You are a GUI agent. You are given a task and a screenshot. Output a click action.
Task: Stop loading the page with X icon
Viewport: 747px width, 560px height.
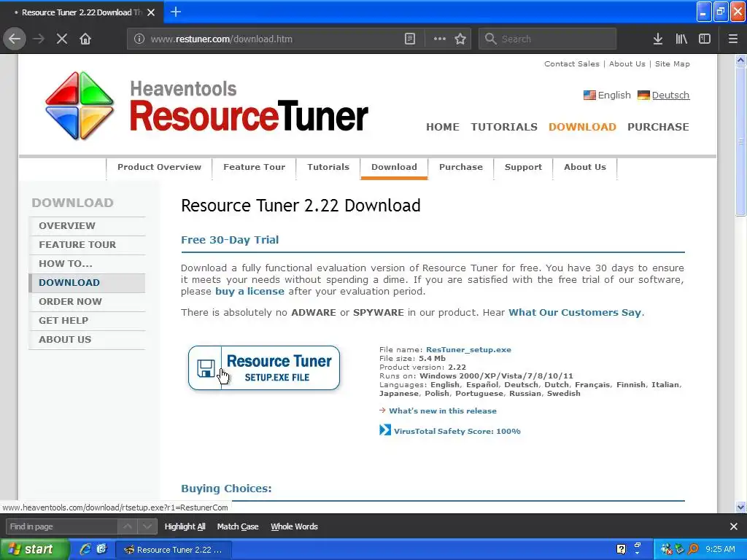pyautogui.click(x=61, y=39)
